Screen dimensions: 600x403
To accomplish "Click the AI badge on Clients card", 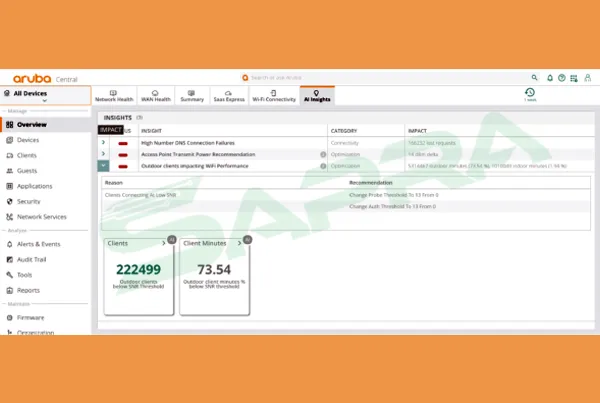I will point(172,240).
